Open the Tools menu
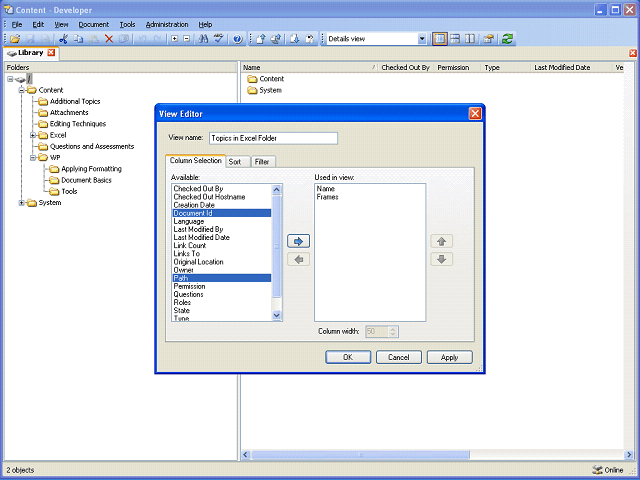The height and width of the screenshot is (480, 640). [x=127, y=24]
